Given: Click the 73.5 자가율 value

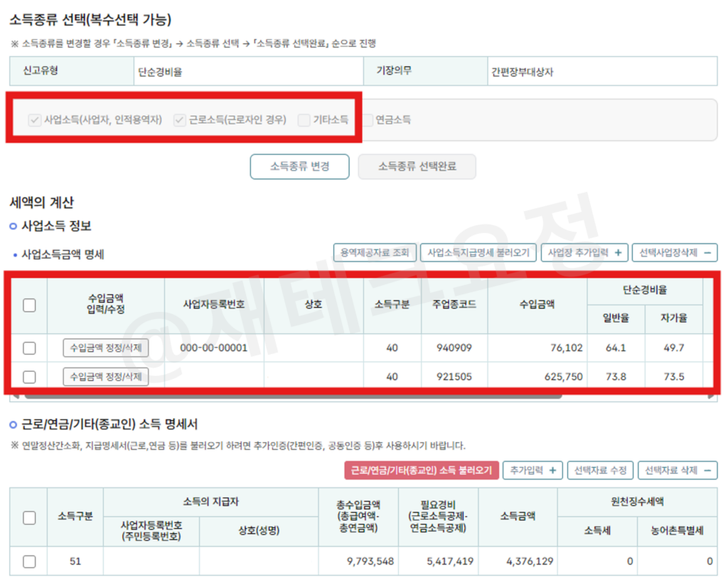Looking at the screenshot, I should [x=674, y=377].
